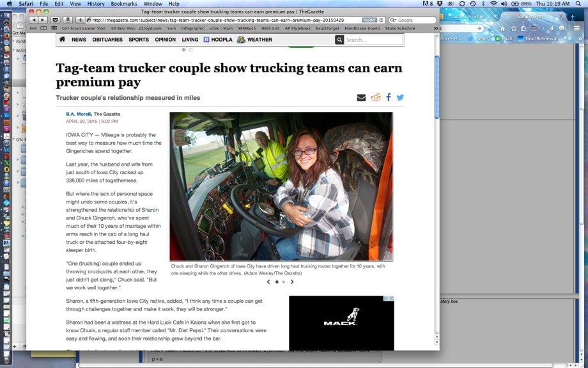Show previous photo in article slideshow
Image resolution: width=588 pixels, height=368 pixels.
[x=268, y=282]
